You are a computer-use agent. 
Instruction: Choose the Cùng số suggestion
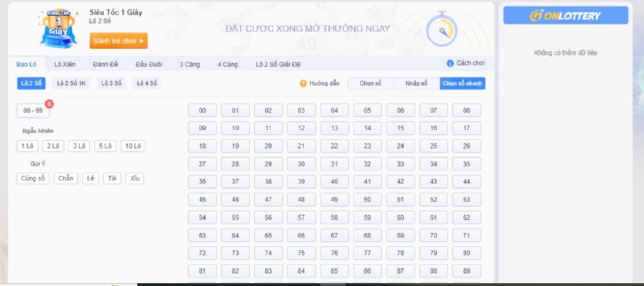(x=33, y=179)
